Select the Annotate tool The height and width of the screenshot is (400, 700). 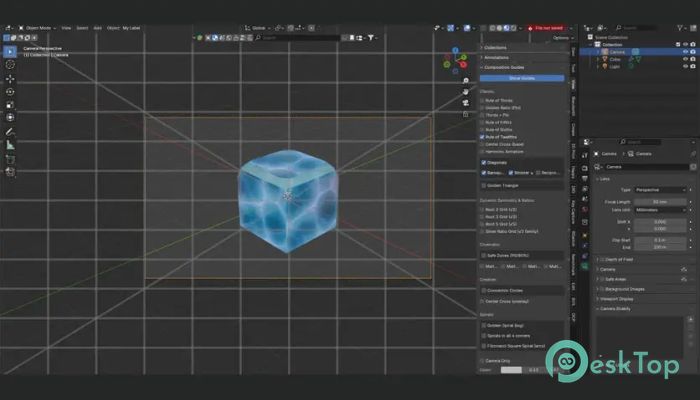click(10, 132)
